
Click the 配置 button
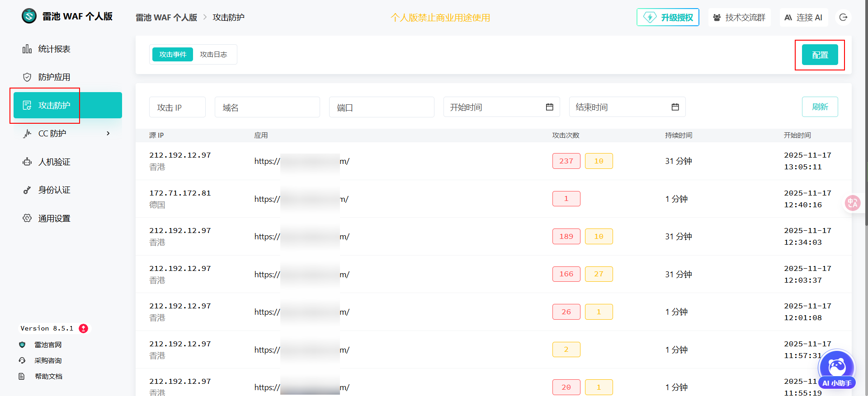[820, 55]
